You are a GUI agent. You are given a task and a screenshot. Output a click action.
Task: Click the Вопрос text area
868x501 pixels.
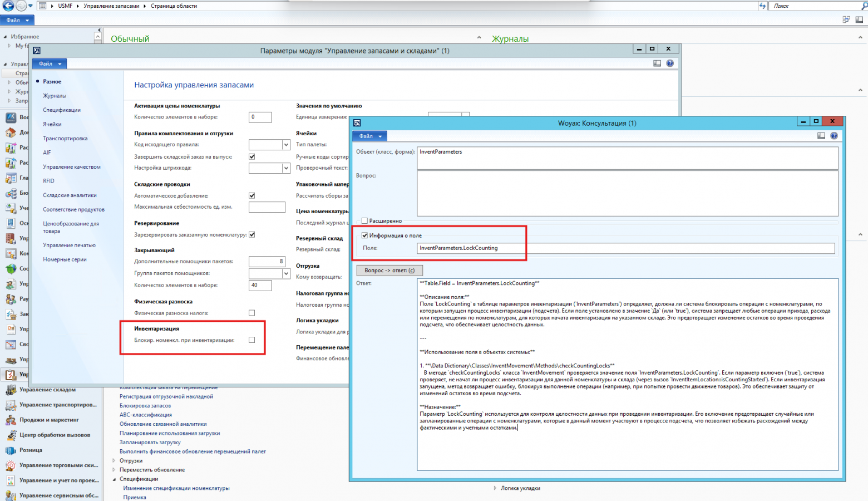pos(628,193)
